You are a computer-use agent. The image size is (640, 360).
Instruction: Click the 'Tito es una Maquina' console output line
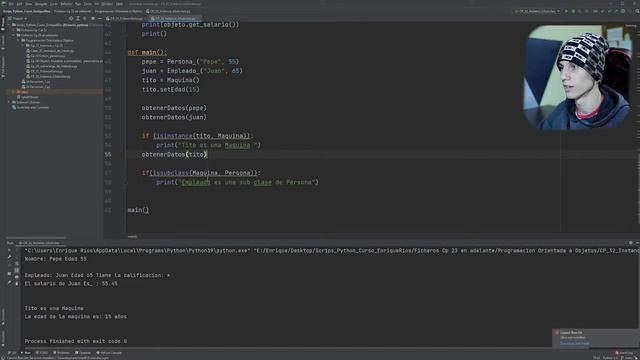click(54, 308)
